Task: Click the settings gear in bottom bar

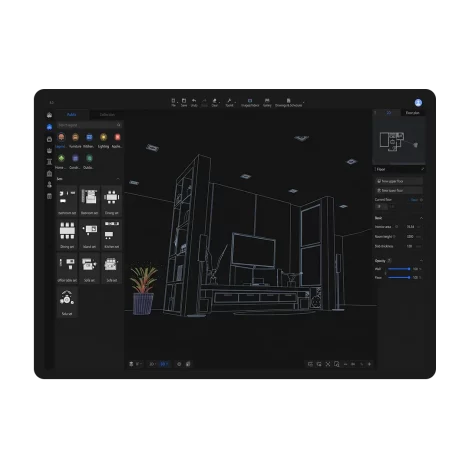Action: click(179, 364)
